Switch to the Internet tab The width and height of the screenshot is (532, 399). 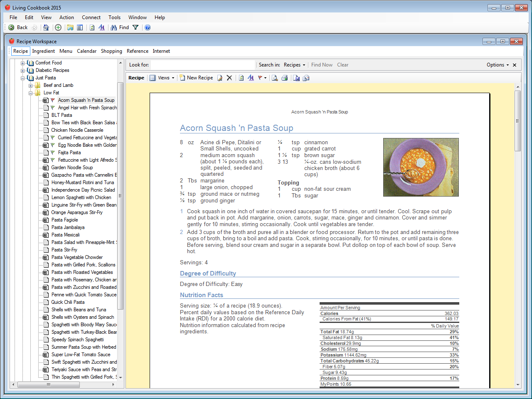coord(161,51)
